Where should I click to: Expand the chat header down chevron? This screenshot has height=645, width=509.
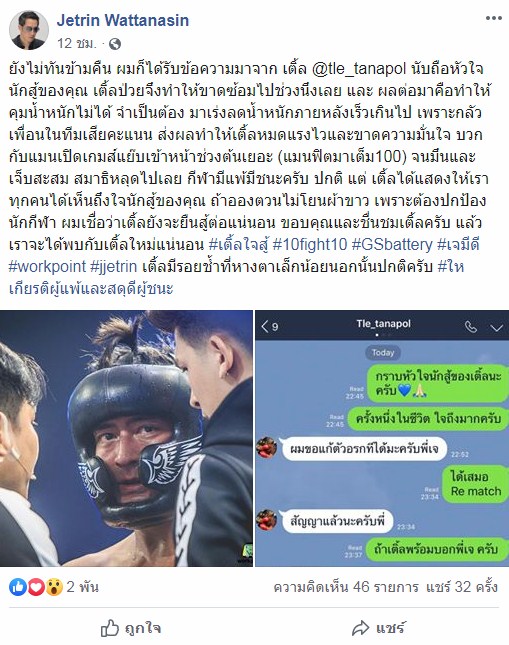point(497,327)
